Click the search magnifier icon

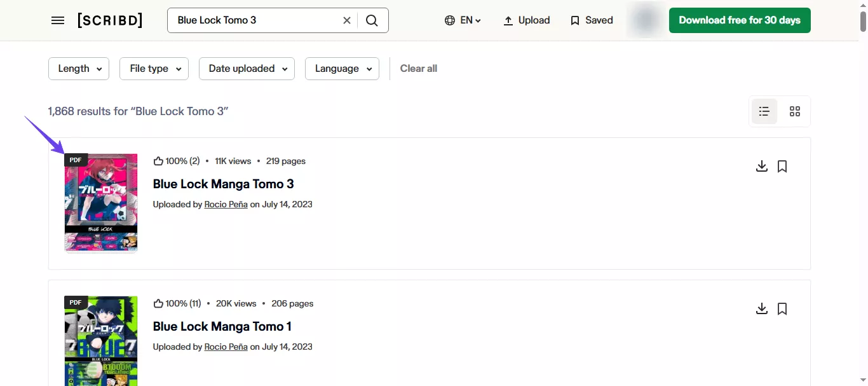click(372, 20)
